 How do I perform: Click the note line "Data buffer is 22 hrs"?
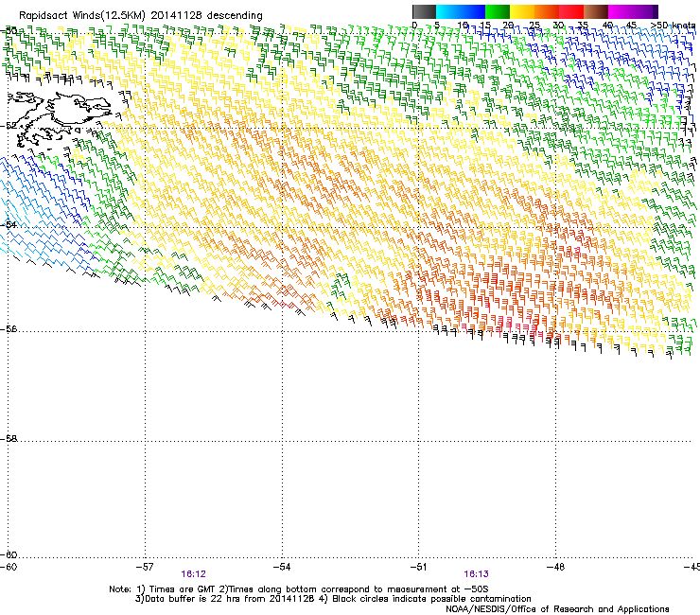(333, 599)
